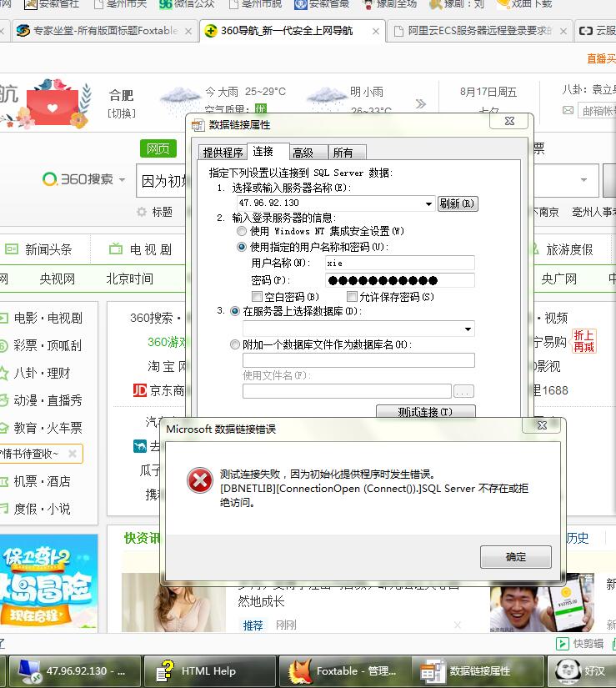Click the weather forecast next arrow icon
This screenshot has height=688, width=616.
click(421, 104)
